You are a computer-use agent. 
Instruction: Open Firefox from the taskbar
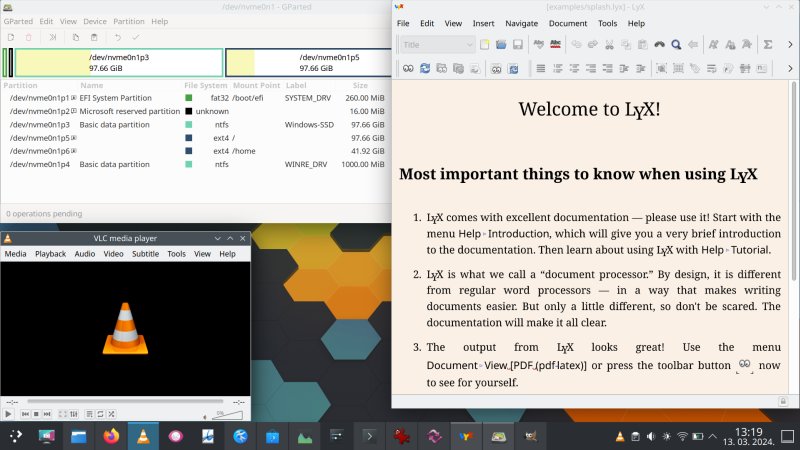[x=111, y=436]
